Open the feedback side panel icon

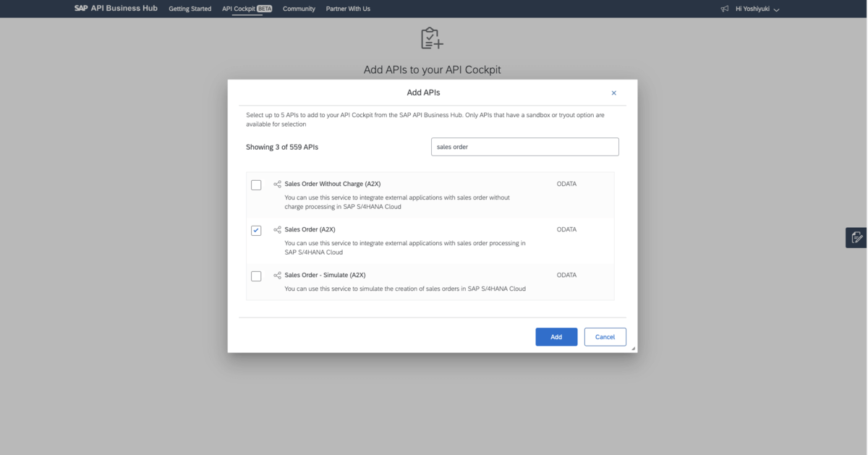click(x=856, y=237)
